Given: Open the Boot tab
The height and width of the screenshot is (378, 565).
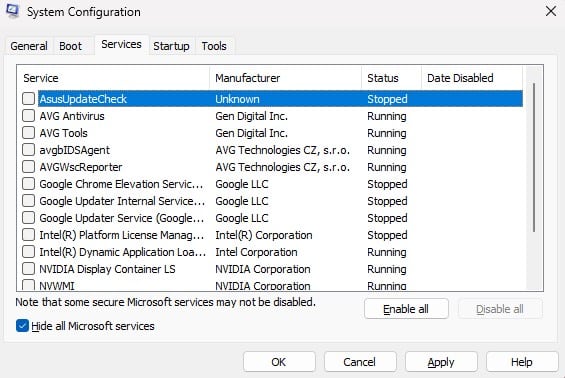Looking at the screenshot, I should [71, 46].
